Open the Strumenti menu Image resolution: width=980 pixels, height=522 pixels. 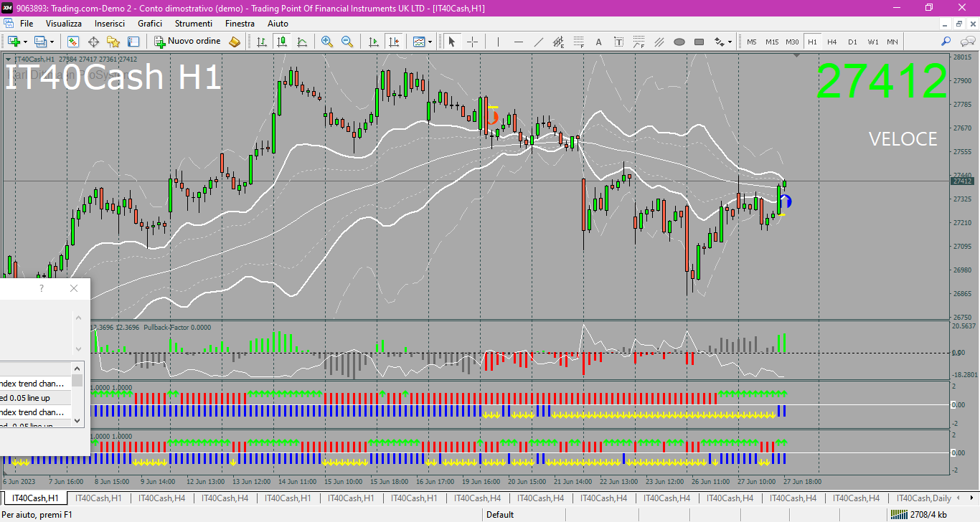(194, 24)
